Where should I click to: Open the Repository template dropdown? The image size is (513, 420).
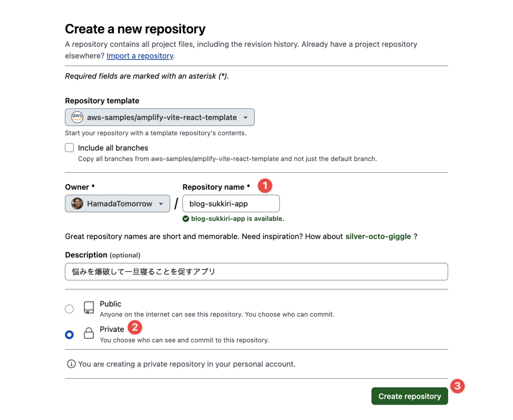point(160,117)
